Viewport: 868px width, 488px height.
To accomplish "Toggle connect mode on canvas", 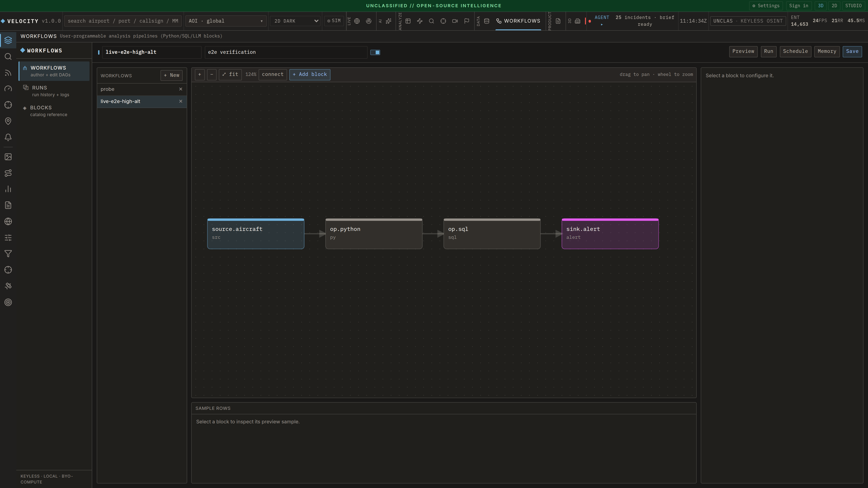I will pos(273,74).
